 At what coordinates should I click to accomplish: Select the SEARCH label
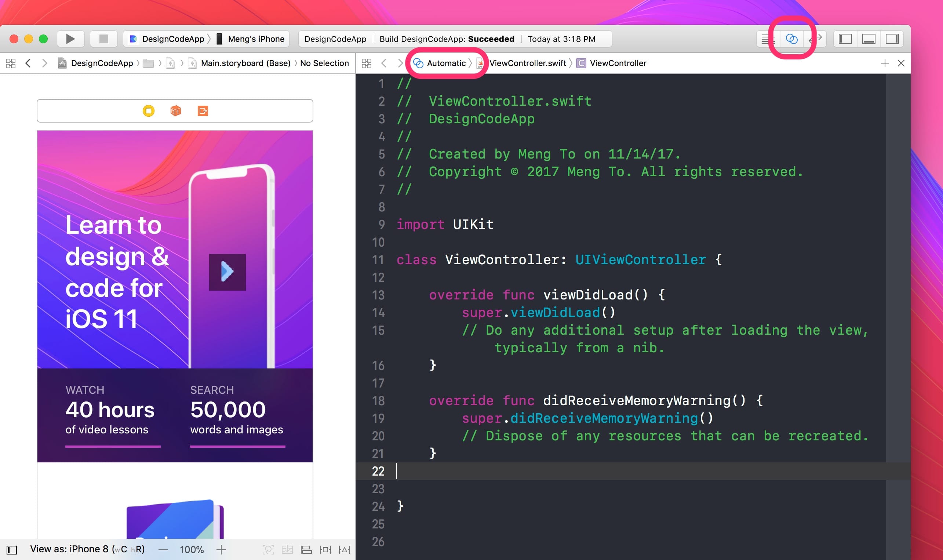[212, 390]
